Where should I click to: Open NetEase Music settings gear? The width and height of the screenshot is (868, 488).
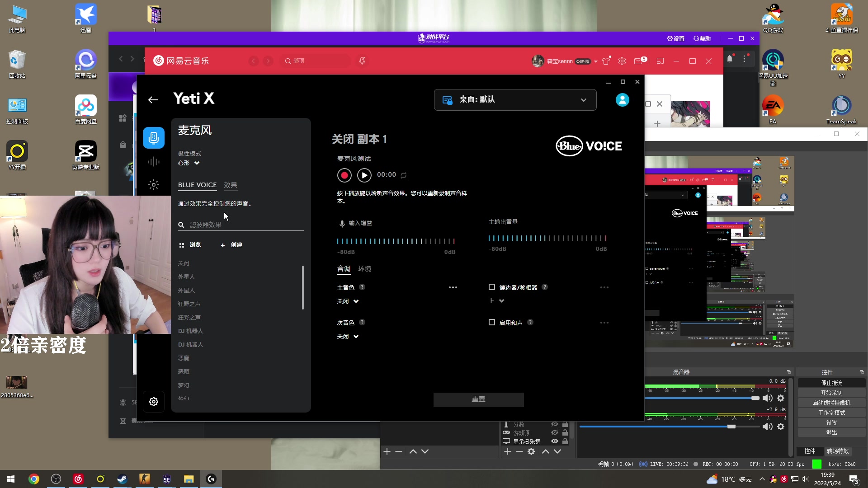[x=622, y=61]
